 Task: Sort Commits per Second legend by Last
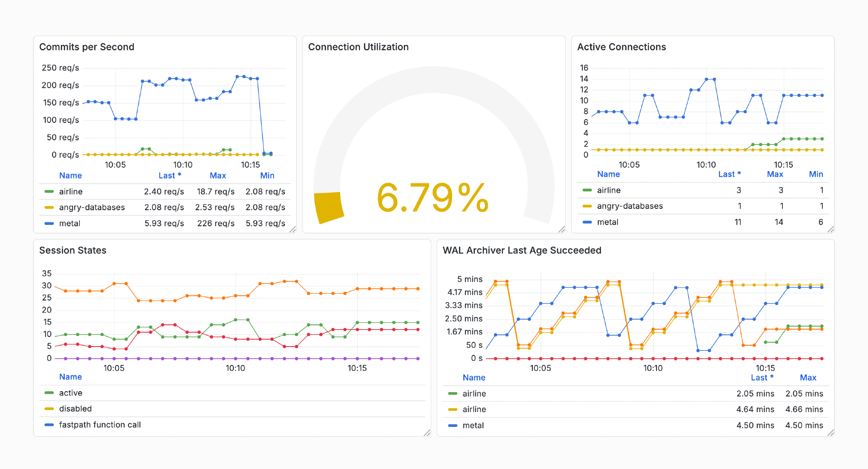169,175
